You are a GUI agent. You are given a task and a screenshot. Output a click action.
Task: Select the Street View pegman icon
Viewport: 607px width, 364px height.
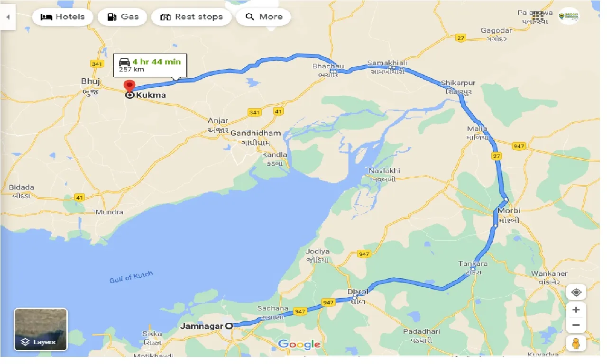tap(576, 343)
